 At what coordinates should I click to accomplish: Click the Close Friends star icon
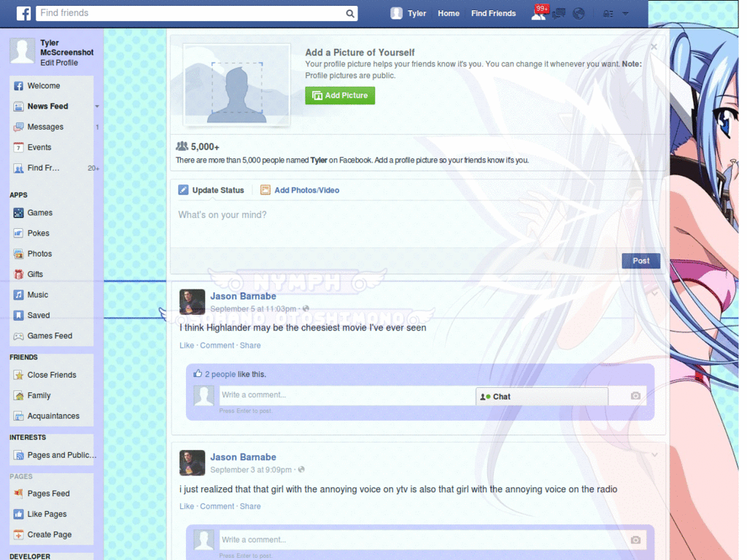coord(18,376)
